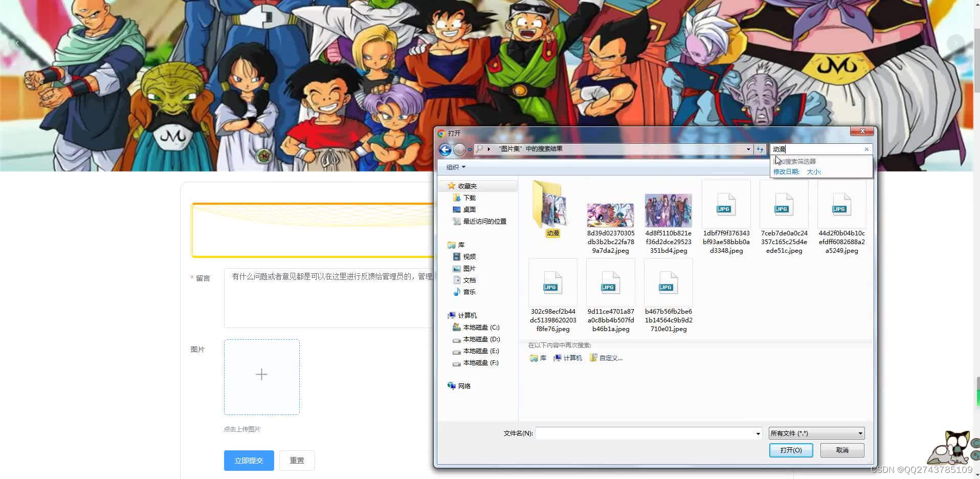The width and height of the screenshot is (980, 479).
Task: Open the 所有文件 (*.*) file type dropdown
Action: coord(816,433)
